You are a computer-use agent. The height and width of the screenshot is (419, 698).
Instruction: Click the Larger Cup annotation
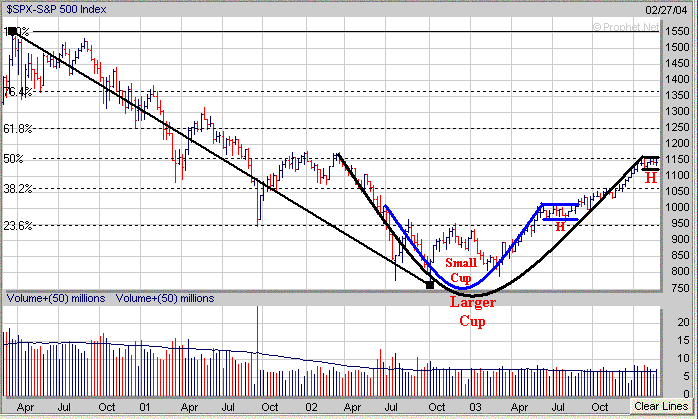click(x=472, y=311)
